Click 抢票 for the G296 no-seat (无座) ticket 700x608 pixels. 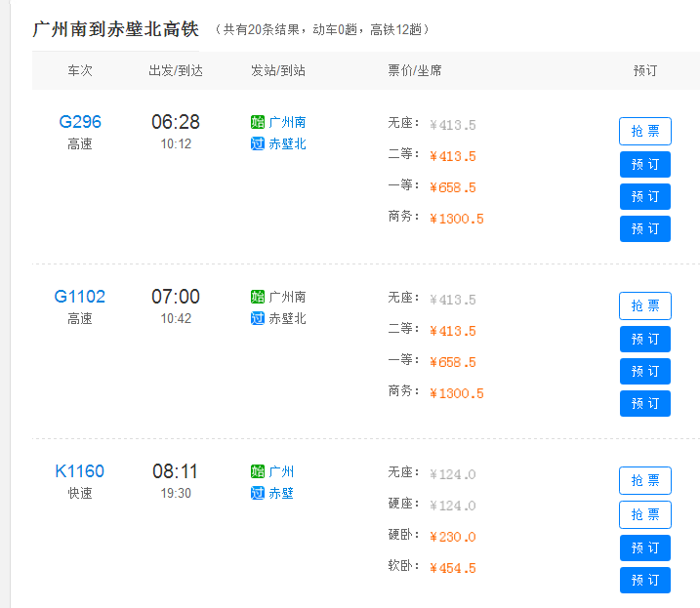[645, 131]
